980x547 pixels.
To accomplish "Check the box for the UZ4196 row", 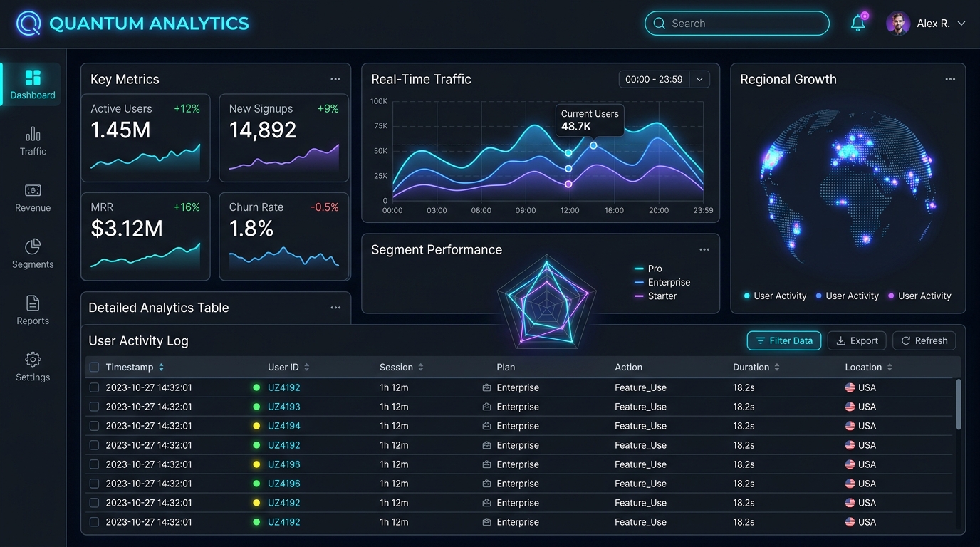I will pos(94,484).
